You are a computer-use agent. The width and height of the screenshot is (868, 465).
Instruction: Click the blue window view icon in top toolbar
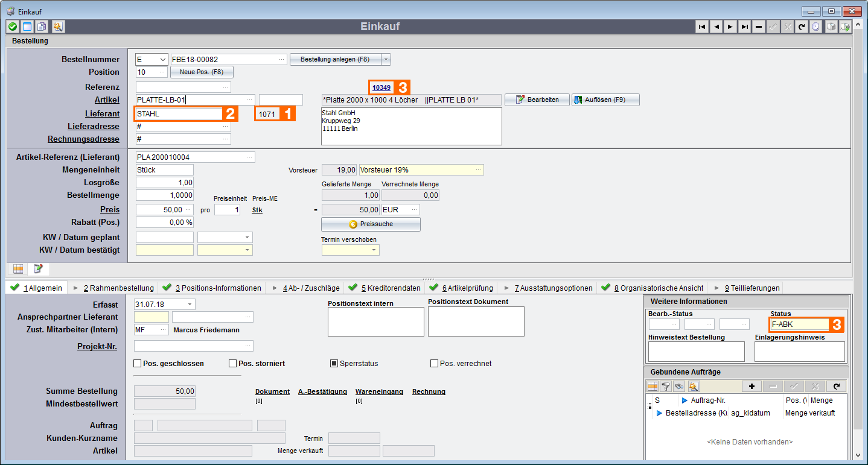tap(27, 27)
